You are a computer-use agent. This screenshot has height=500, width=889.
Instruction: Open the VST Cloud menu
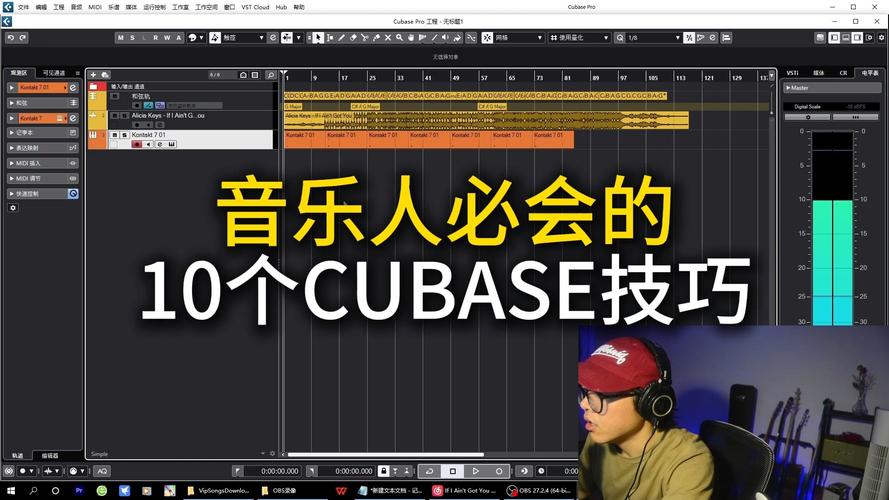coord(255,7)
